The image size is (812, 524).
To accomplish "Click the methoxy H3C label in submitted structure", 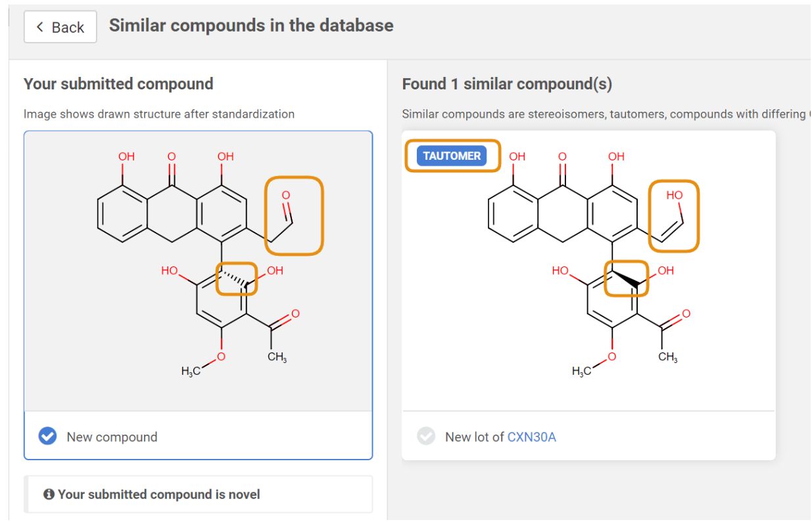I will coord(191,371).
